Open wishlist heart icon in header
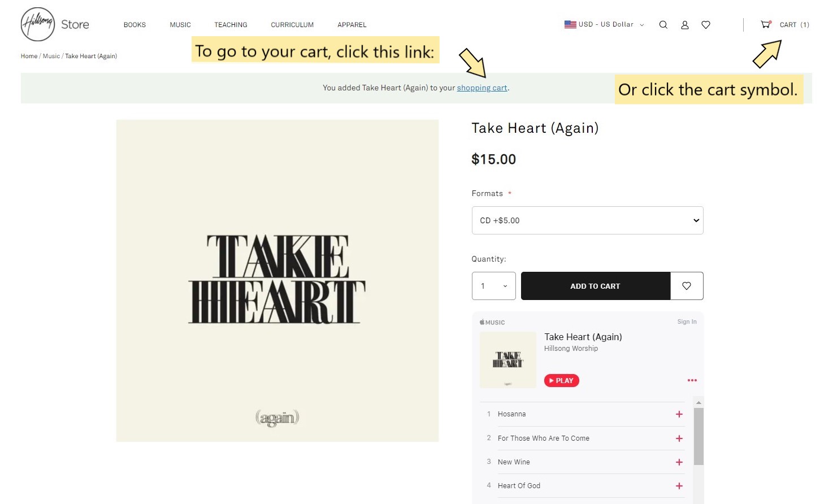Viewport: 833px width, 504px height. pyautogui.click(x=706, y=25)
